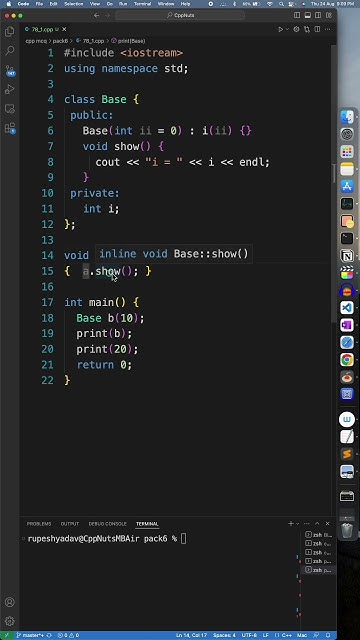Open the new terminal launch profile dropdown

coord(298,523)
